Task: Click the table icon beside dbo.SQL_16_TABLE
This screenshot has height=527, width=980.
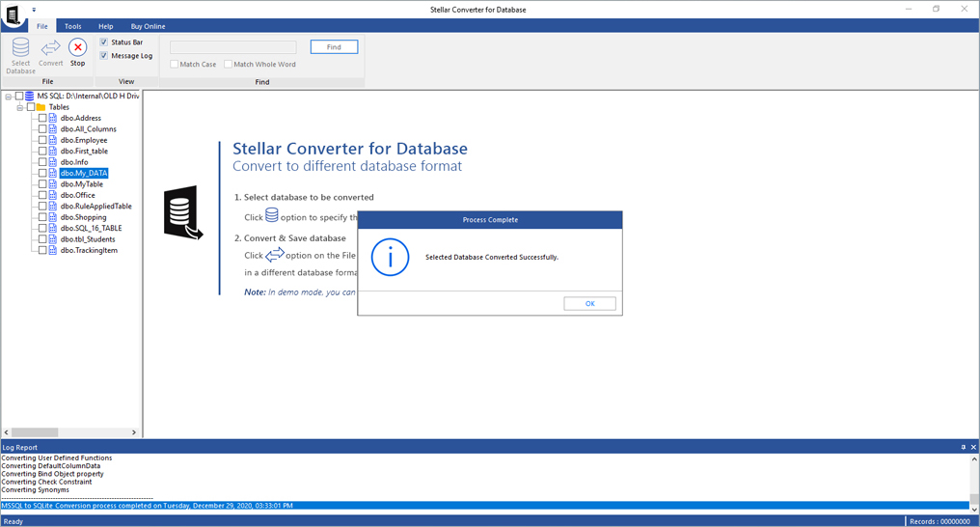Action: point(53,228)
